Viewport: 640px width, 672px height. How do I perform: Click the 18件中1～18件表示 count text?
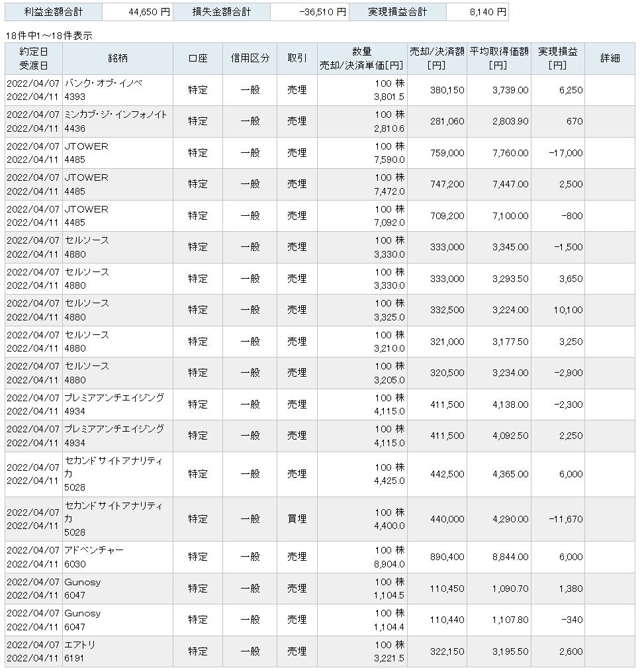49,36
